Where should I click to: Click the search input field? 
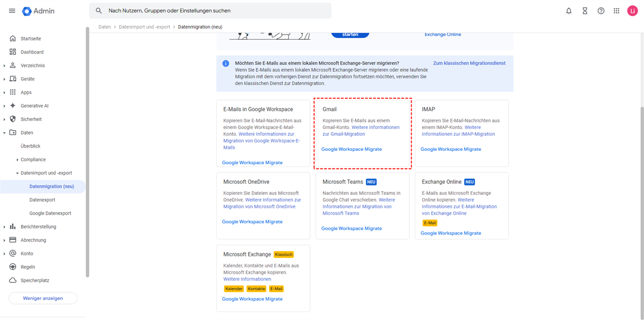point(210,11)
